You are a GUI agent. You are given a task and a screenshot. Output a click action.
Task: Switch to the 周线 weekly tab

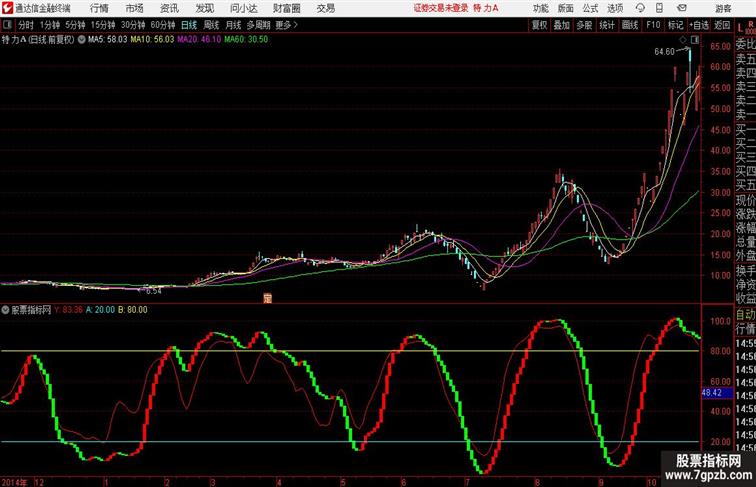pyautogui.click(x=211, y=25)
